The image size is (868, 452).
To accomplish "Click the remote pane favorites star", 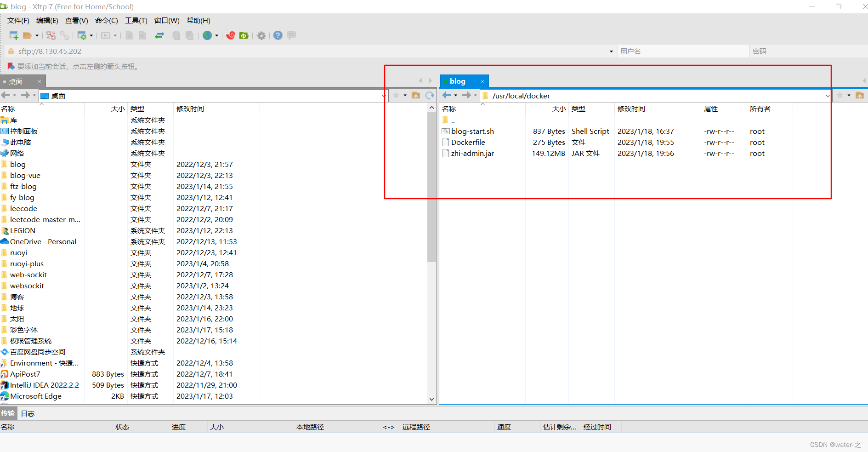I will tap(840, 95).
